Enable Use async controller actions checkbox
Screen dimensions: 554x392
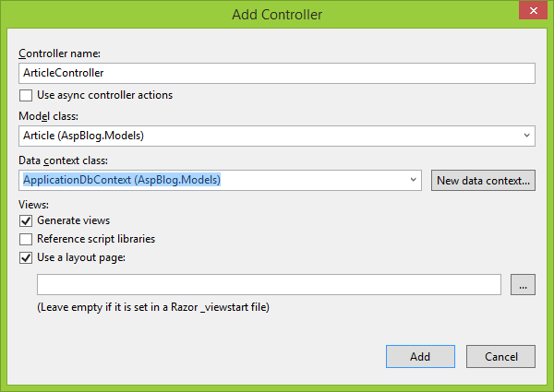click(x=26, y=95)
